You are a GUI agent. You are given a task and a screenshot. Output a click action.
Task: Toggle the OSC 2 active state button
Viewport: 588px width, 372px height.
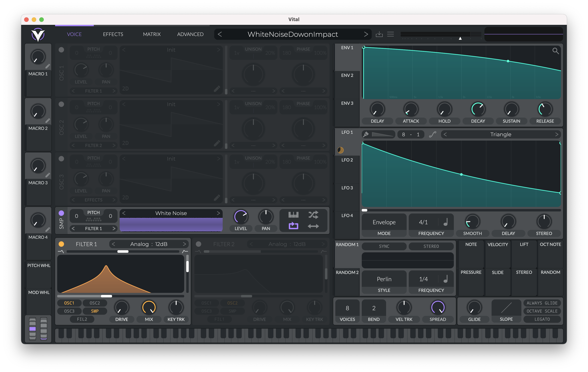pyautogui.click(x=61, y=104)
